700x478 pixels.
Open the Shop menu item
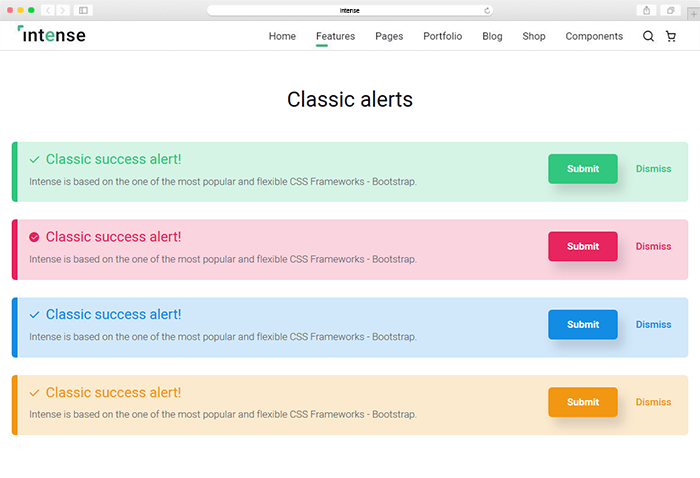534,37
